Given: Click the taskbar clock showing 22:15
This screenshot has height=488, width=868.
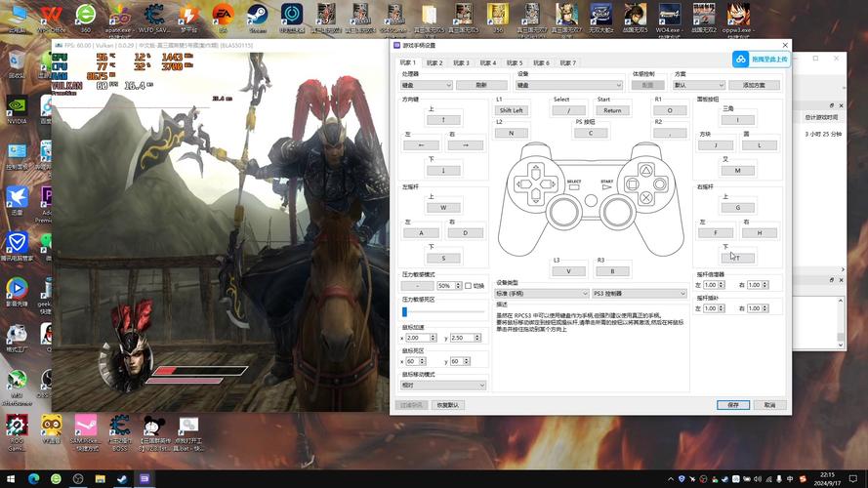Looking at the screenshot, I should pyautogui.click(x=827, y=479).
